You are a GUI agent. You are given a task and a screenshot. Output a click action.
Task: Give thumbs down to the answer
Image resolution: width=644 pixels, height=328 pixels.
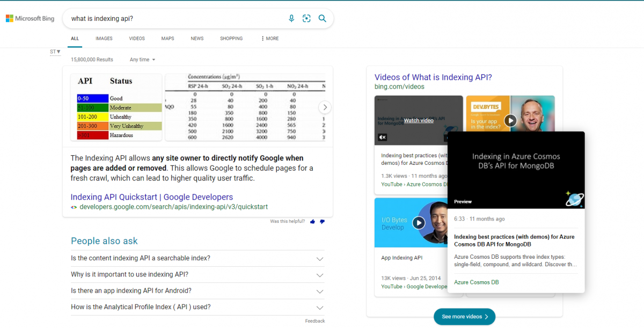click(322, 221)
